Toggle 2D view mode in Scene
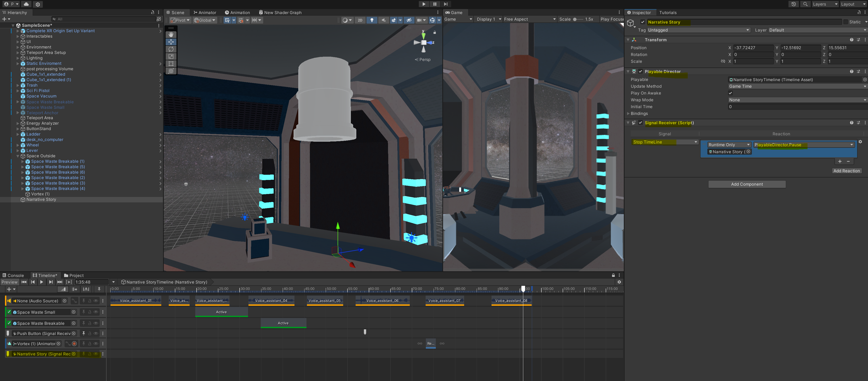868x381 pixels. [360, 20]
